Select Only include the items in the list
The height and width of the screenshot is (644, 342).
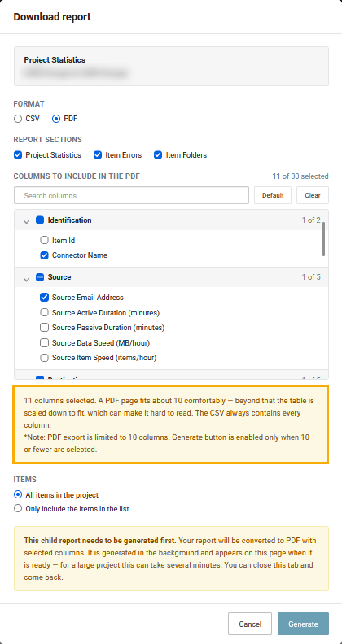[x=18, y=508]
